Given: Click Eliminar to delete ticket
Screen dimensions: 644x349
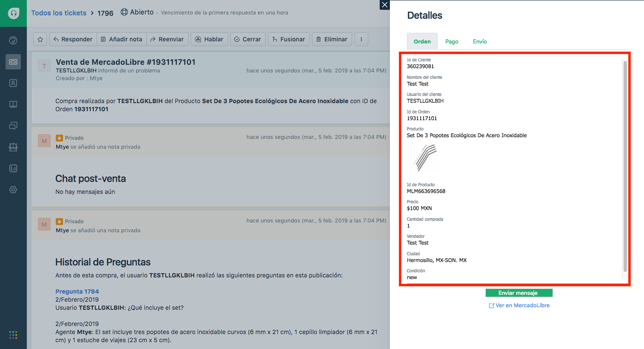Looking at the screenshot, I should tap(332, 39).
